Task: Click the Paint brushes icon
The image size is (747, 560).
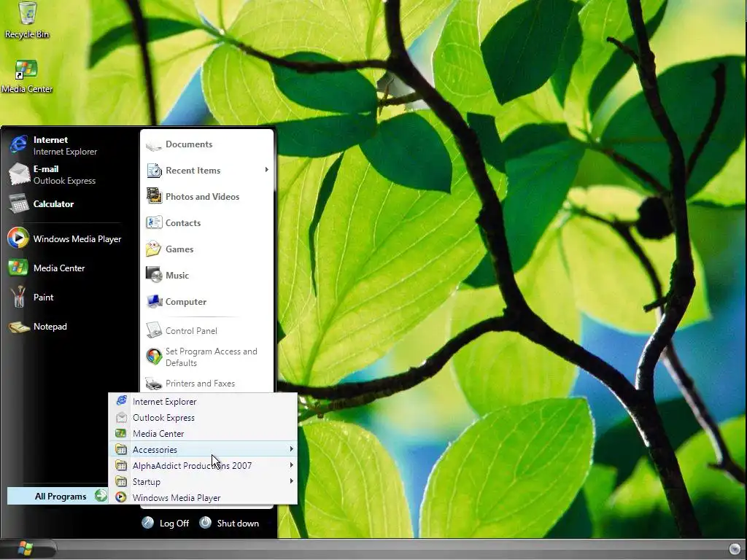Action: tap(18, 297)
